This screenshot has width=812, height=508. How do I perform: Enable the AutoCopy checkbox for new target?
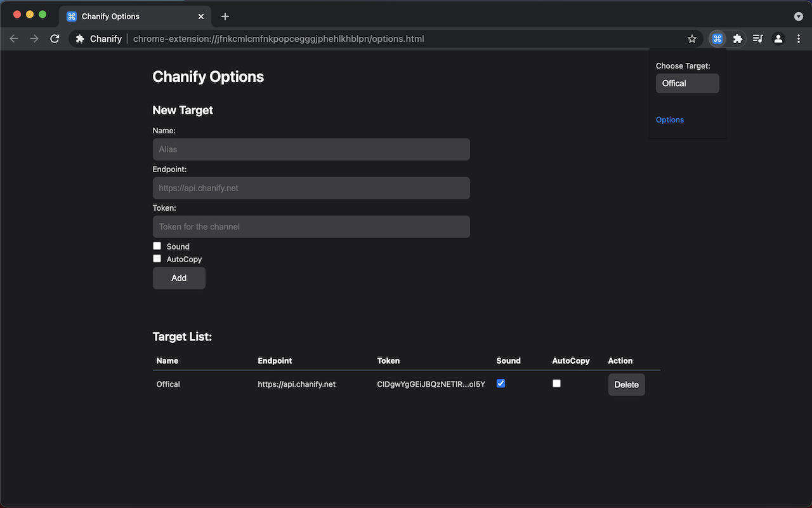(x=157, y=258)
